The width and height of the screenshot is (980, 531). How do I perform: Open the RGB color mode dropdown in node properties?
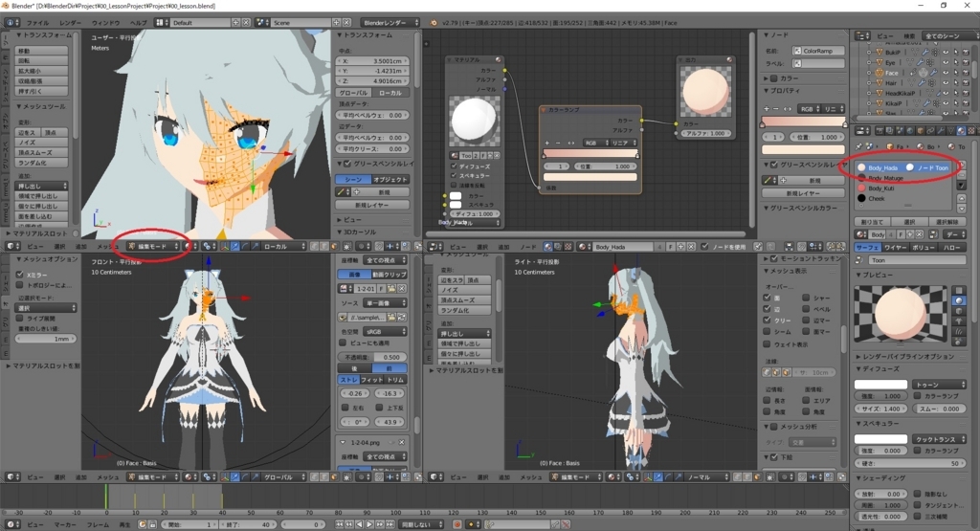point(810,109)
